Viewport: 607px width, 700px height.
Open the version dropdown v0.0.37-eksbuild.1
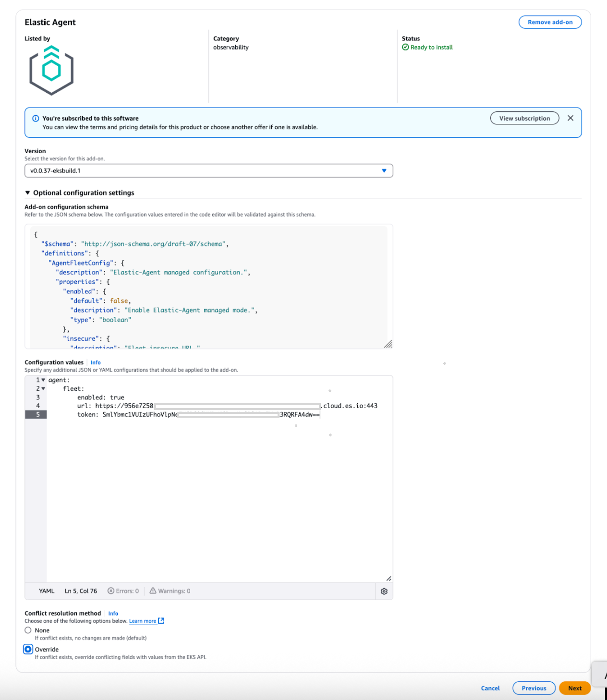coord(209,170)
